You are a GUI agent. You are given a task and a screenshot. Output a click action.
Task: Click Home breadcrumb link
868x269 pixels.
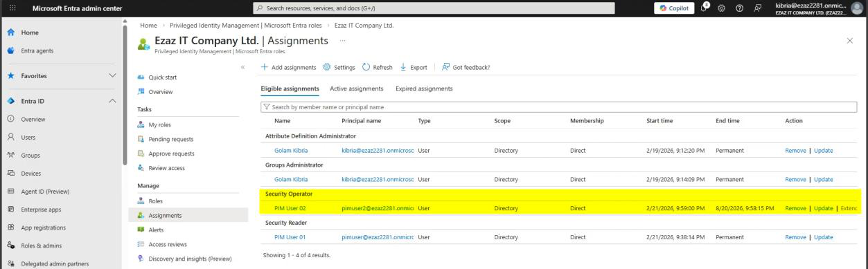[148, 26]
